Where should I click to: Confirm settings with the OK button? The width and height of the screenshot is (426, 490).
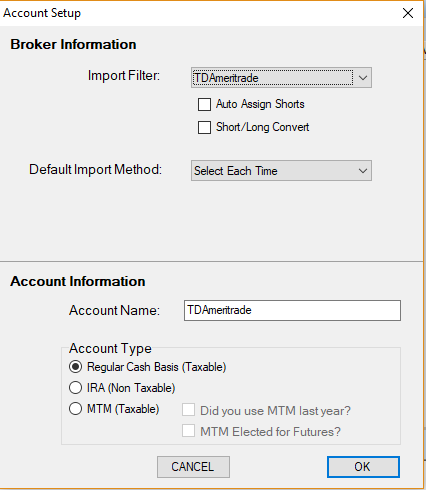coord(363,467)
